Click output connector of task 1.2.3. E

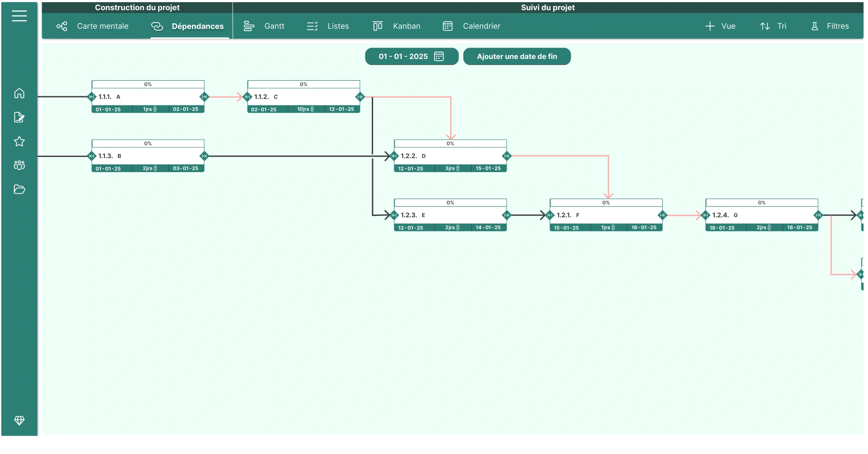coord(507,215)
